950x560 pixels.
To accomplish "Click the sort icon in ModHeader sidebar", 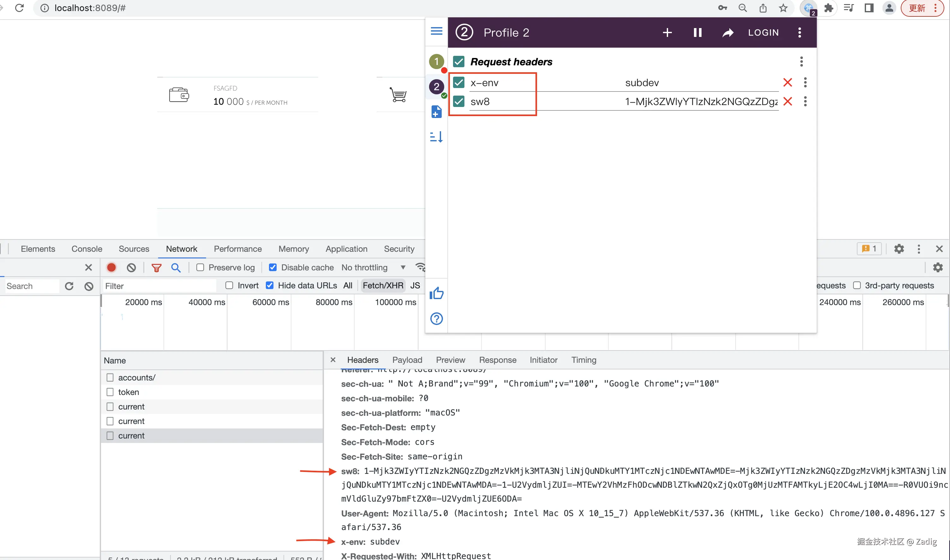I will coord(437,137).
